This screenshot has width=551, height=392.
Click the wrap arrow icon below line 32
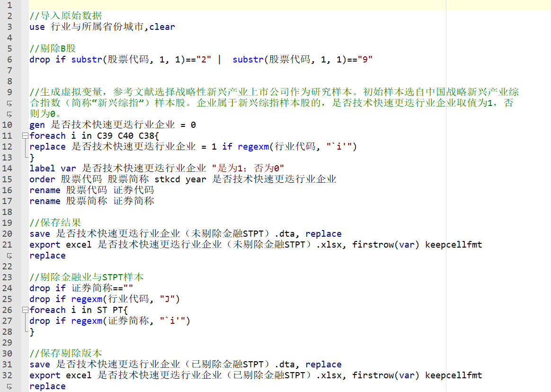click(9, 386)
